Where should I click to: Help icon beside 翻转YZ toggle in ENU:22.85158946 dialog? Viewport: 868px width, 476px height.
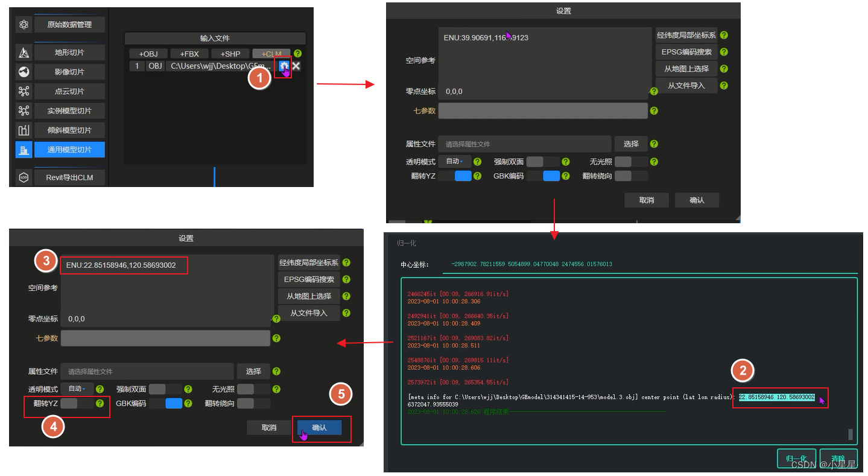pyautogui.click(x=100, y=404)
